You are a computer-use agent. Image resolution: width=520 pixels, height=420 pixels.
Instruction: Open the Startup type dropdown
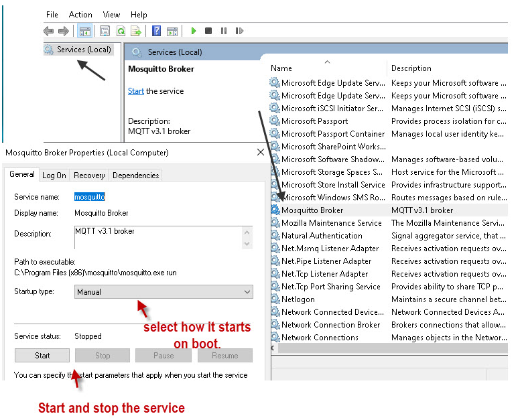164,291
